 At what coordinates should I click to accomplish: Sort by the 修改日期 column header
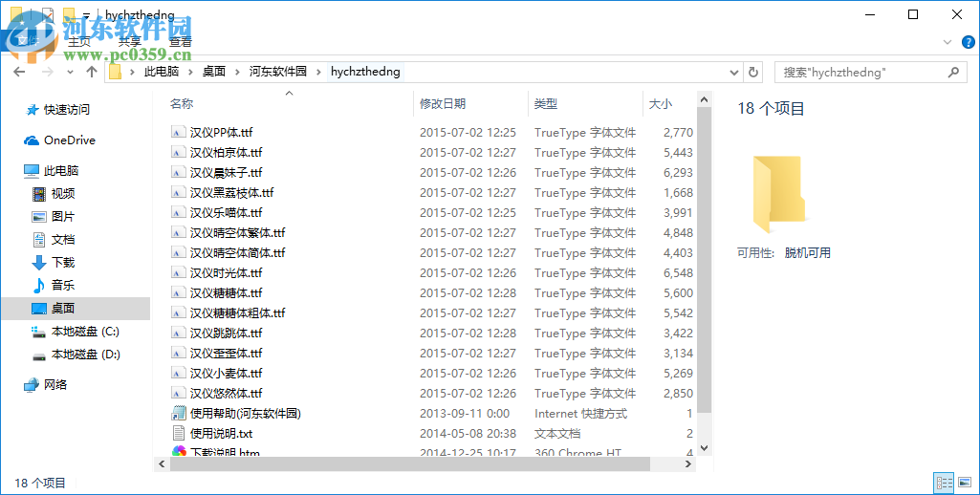coord(443,104)
